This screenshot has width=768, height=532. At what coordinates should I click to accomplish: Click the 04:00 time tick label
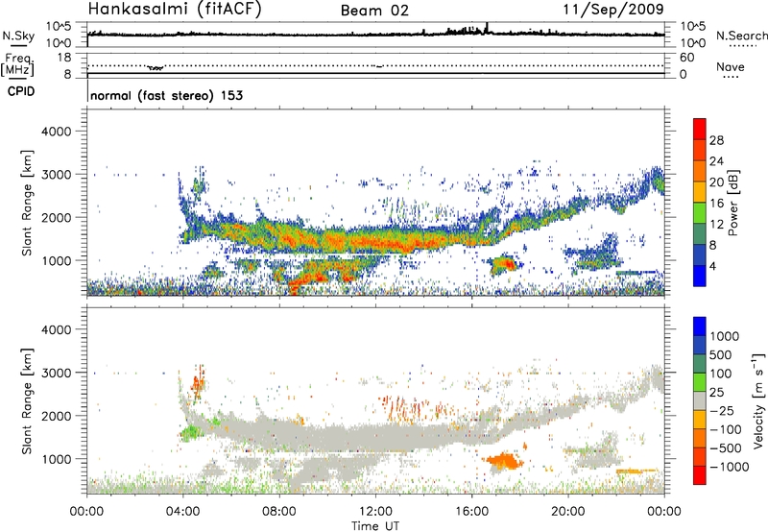[x=183, y=512]
